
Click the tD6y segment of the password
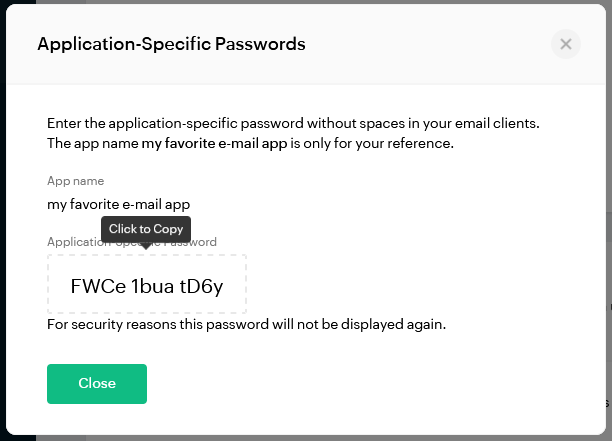tap(201, 287)
